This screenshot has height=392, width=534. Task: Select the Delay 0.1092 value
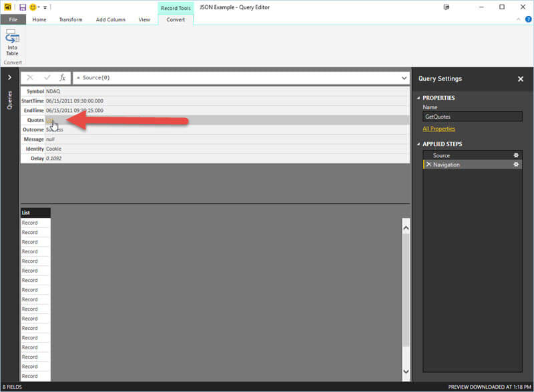[54, 158]
